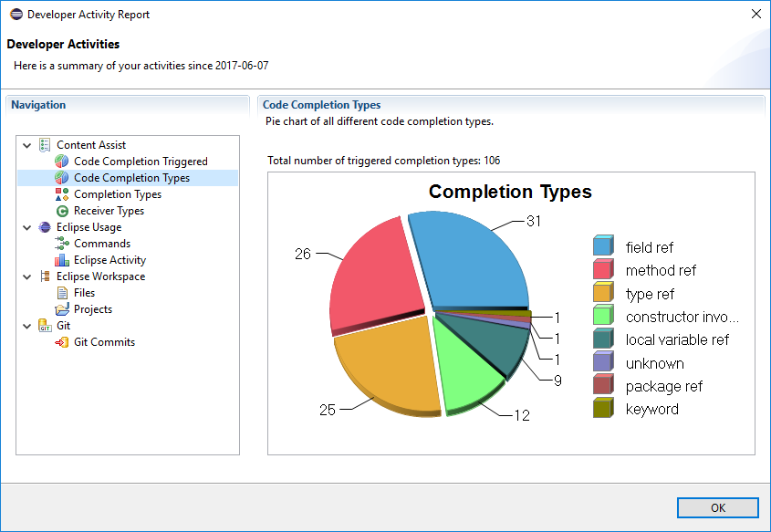Select Code Completion Types entry
Screen dimensions: 771x532
[131, 178]
